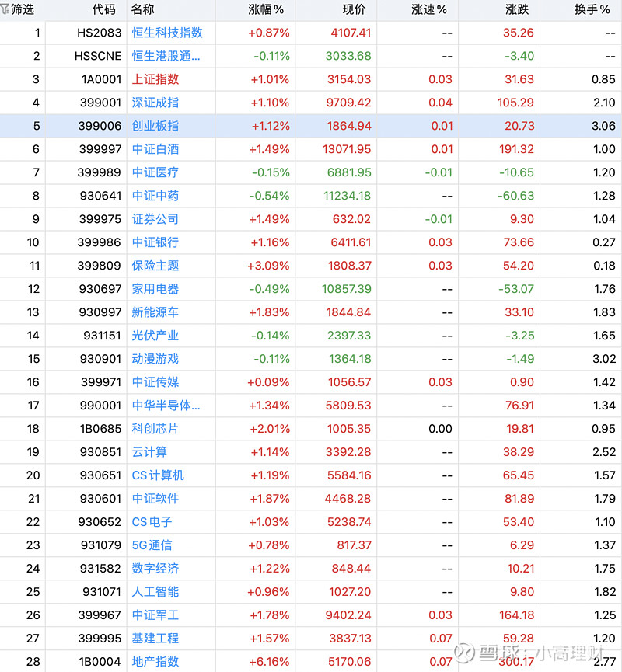Image resolution: width=622 pixels, height=672 pixels.
Task: Click code 399006
Action: click(x=100, y=126)
